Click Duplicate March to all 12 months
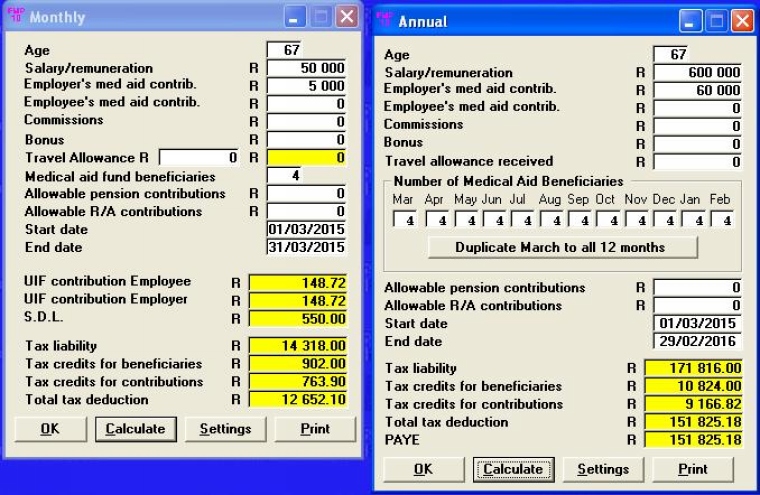The width and height of the screenshot is (760, 495). point(563,247)
